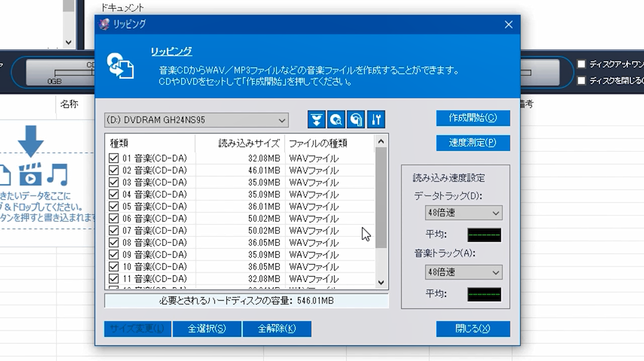Image resolution: width=644 pixels, height=361 pixels.
Task: Click 全解除 to deselect all tracks
Action: tap(277, 329)
